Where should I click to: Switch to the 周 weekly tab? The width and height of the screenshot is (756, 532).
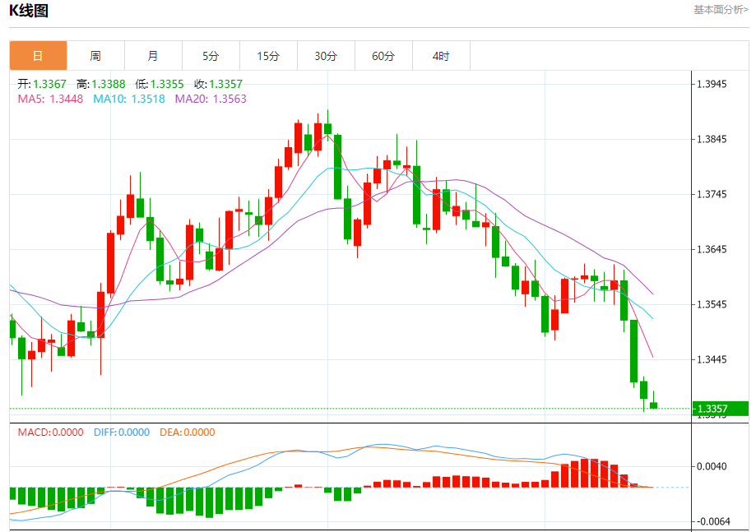95,56
